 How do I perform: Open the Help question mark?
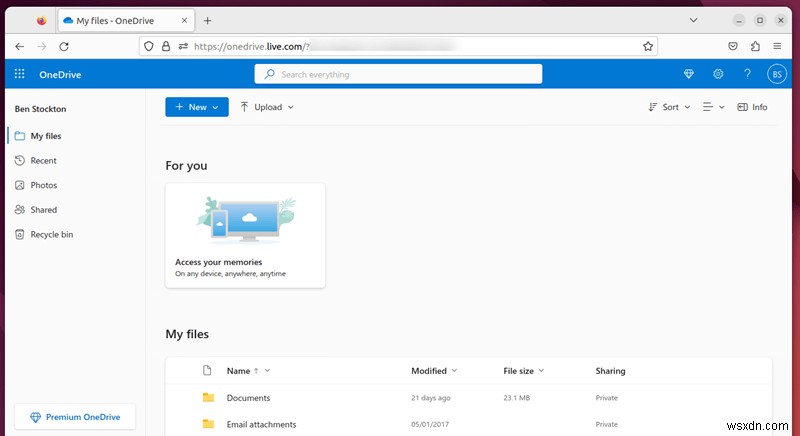coord(747,74)
